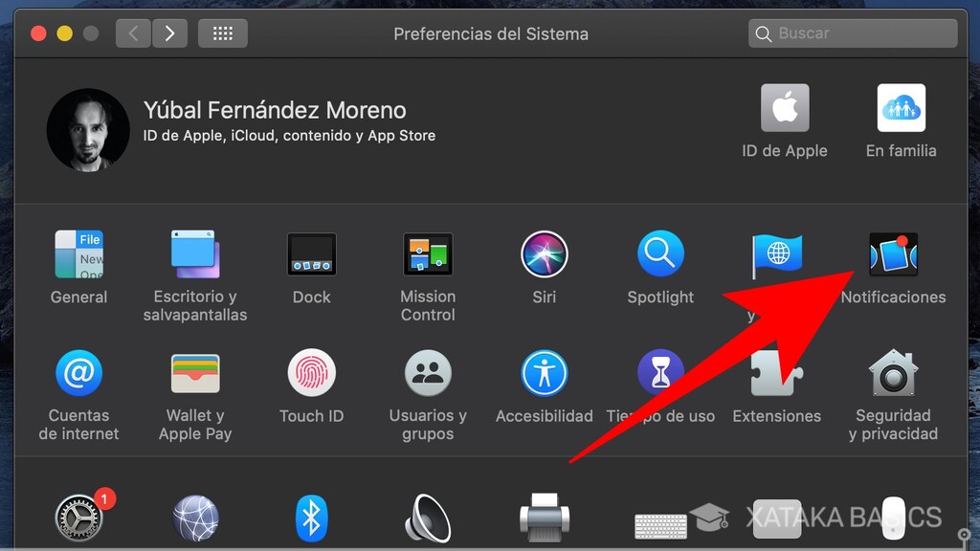Open Usuarios y grupos preferences

click(427, 374)
